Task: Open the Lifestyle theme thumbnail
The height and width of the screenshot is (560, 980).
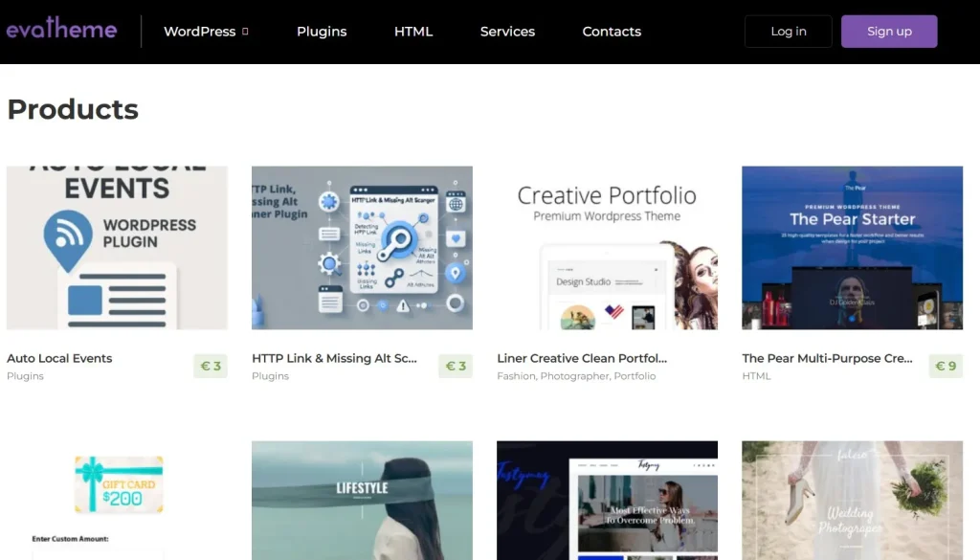Action: (362, 500)
